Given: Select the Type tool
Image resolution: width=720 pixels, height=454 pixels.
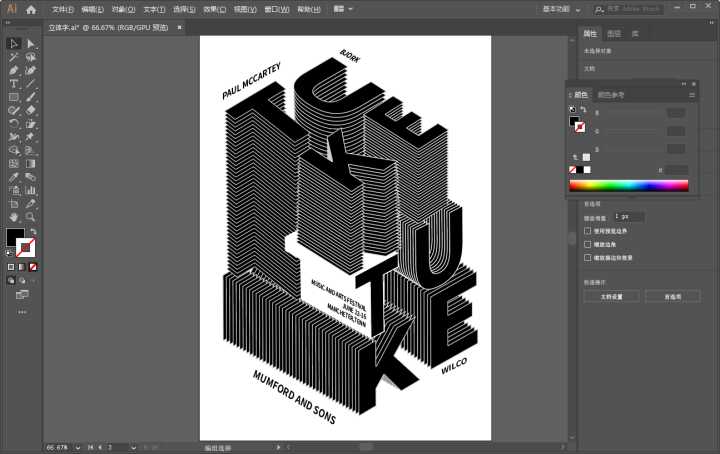Looking at the screenshot, I should 14,84.
